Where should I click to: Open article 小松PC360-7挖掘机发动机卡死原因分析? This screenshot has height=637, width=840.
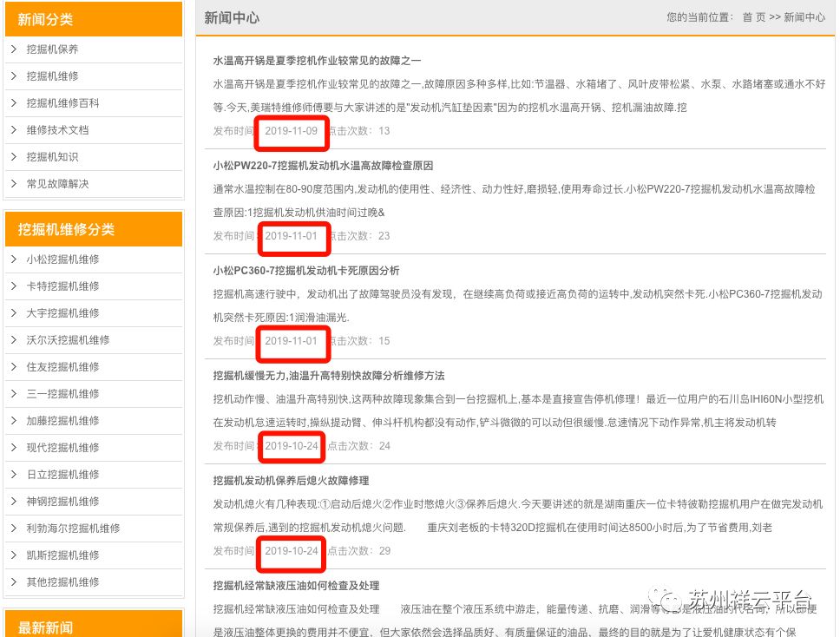pos(306,271)
